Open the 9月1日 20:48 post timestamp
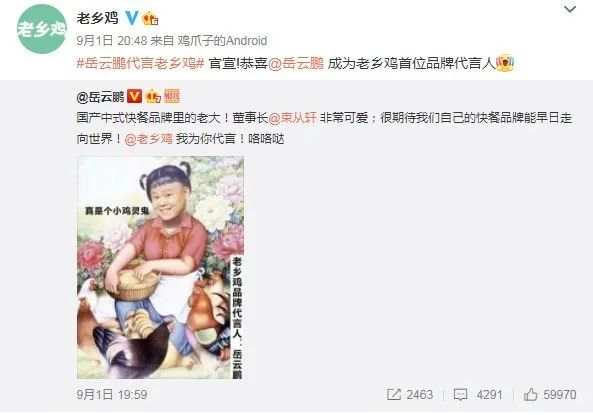The image size is (593, 415). click(x=112, y=40)
